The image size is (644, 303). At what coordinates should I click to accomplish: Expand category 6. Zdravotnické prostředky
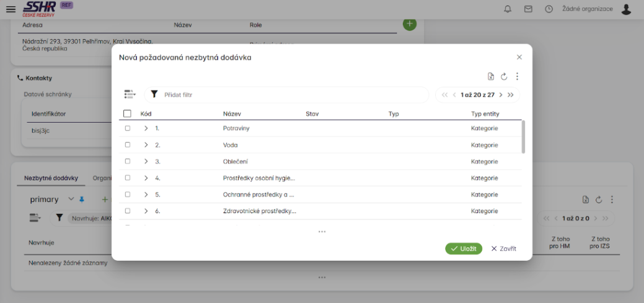146,211
